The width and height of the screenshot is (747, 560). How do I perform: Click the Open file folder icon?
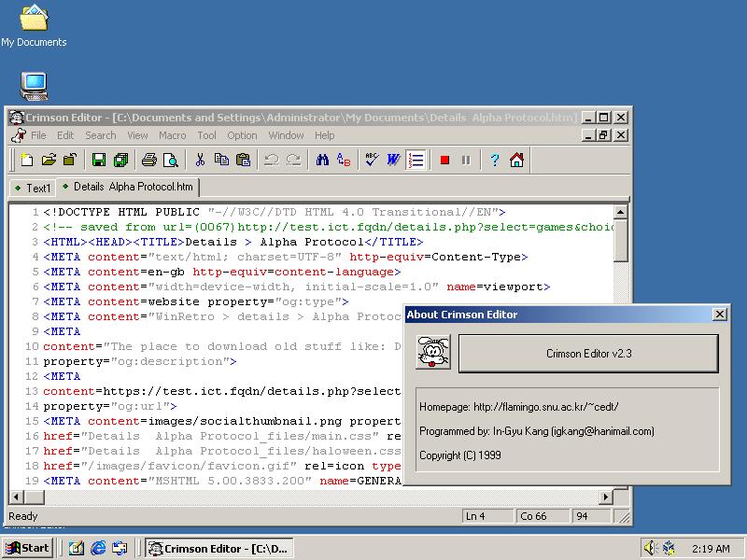(x=49, y=161)
